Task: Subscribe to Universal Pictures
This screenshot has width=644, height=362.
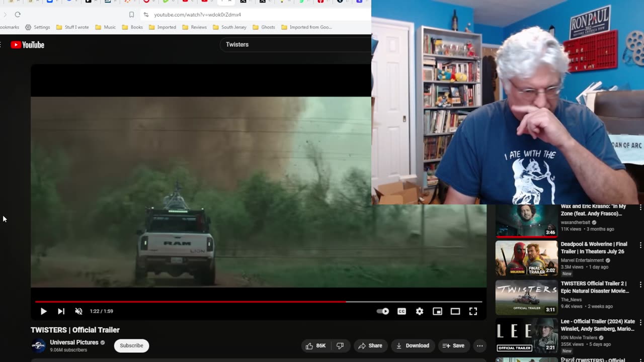Action: tap(131, 345)
